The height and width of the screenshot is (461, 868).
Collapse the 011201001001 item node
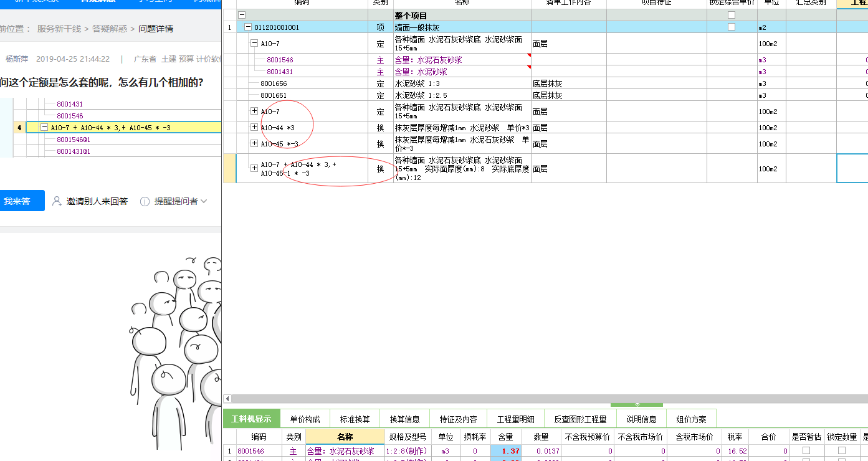(x=248, y=27)
